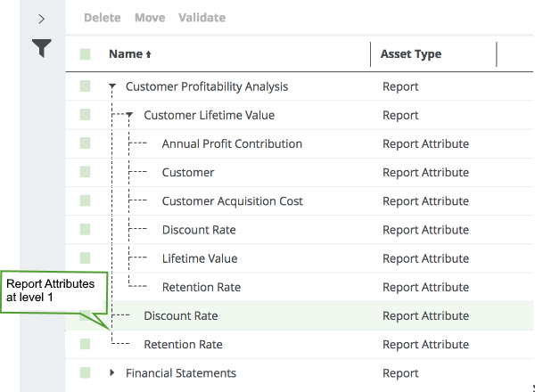535x392 pixels.
Task: Check the Customer Profitability Analysis row checkbox
Action: (85, 86)
